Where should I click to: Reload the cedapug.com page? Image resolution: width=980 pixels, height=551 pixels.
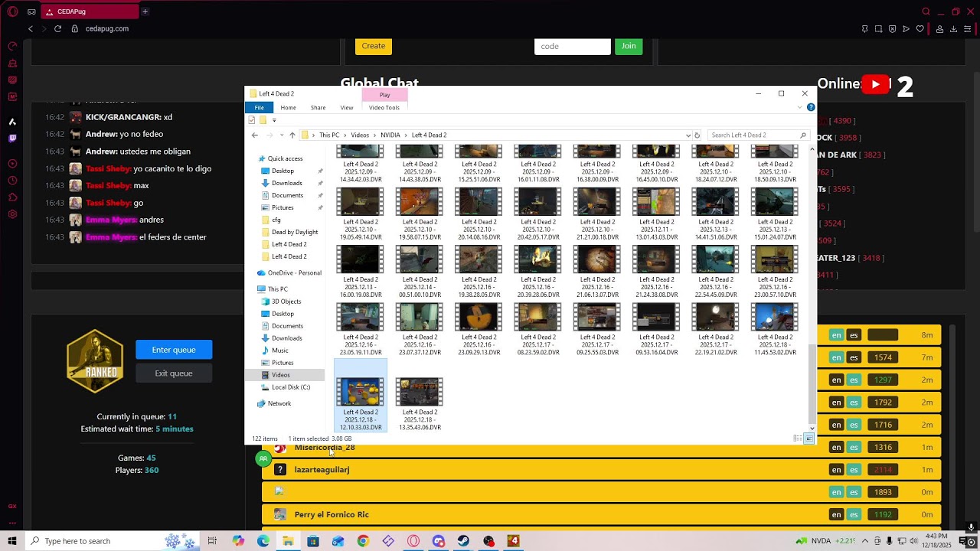point(57,28)
